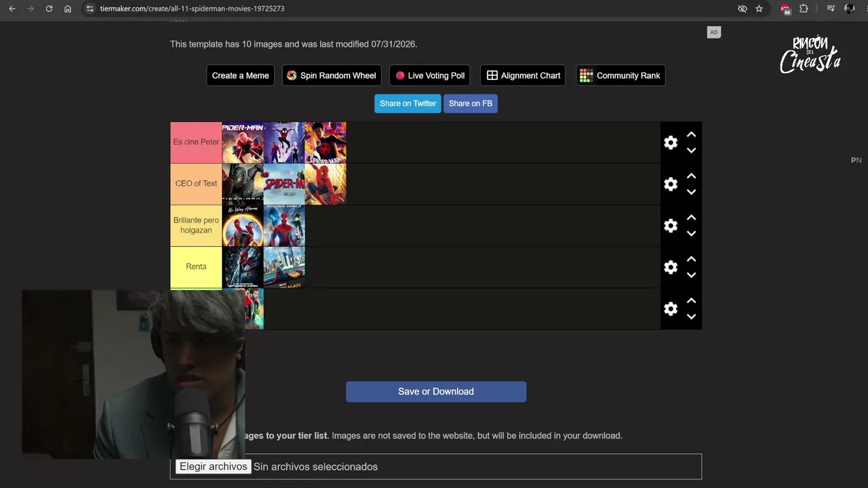Share the tier list on FB
This screenshot has width=868, height=488.
tap(471, 104)
